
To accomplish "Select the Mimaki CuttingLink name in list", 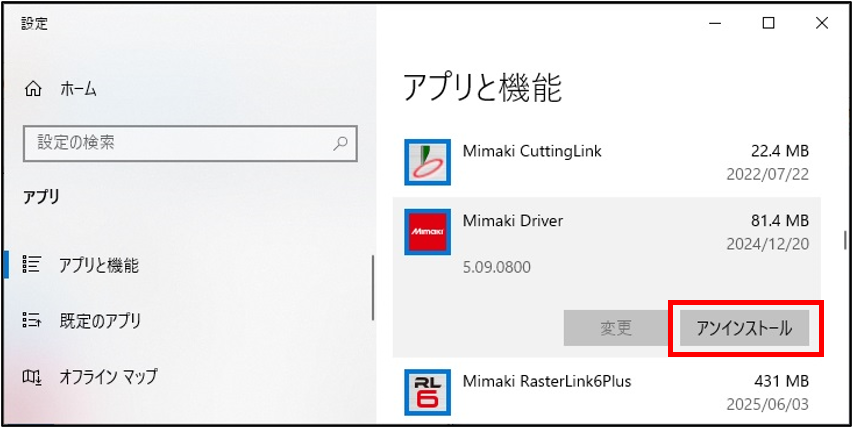I will [x=532, y=151].
